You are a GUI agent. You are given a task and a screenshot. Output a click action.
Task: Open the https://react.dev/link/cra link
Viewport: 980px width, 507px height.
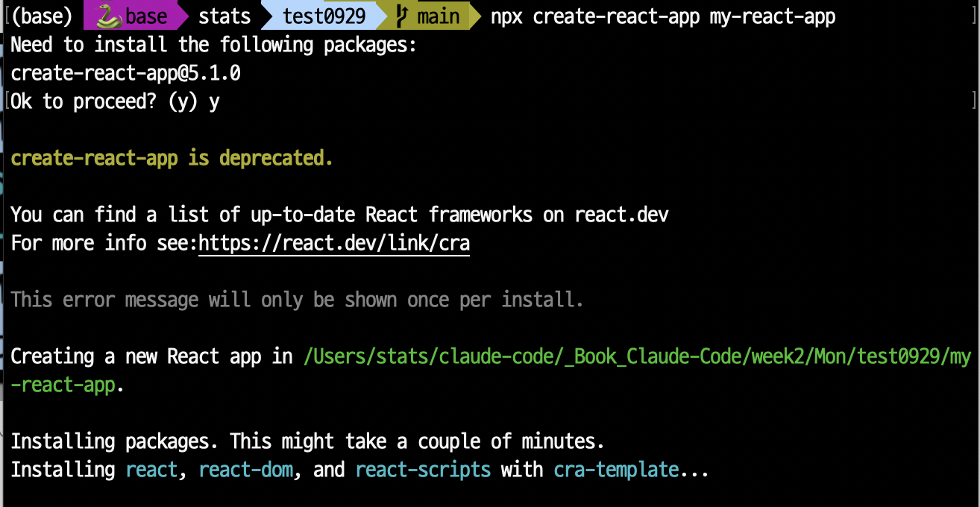click(334, 244)
